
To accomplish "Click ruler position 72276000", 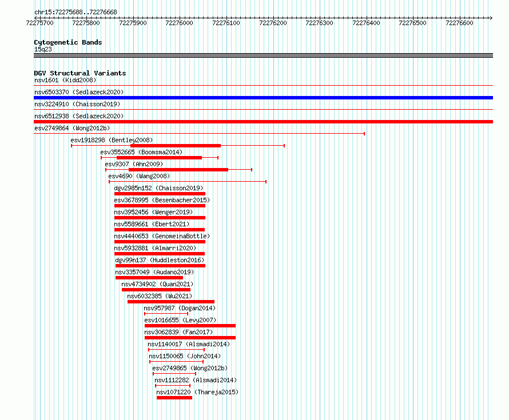I will [179, 23].
